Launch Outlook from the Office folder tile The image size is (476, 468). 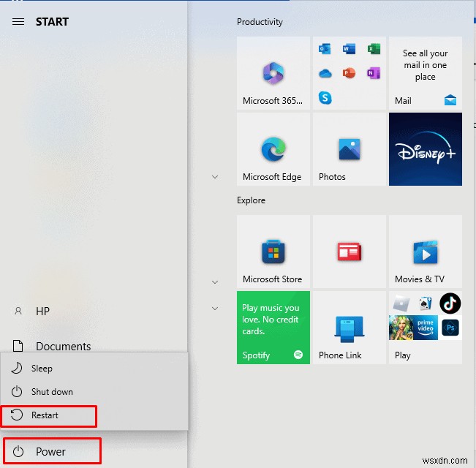coord(325,48)
